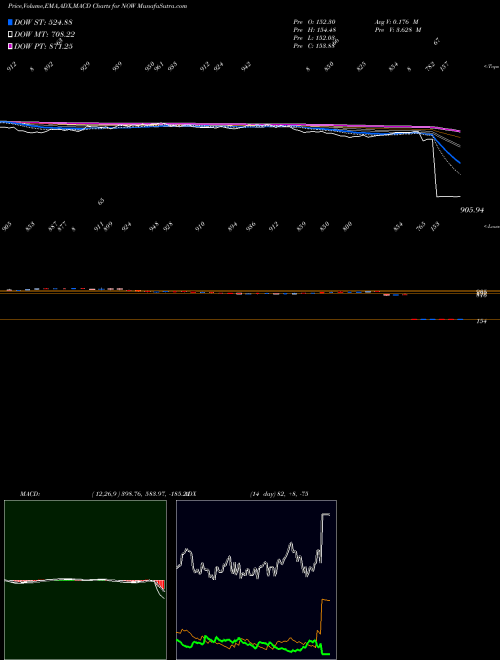Click the 961 label in tops row
This screenshot has height=660, width=500.
[159, 66]
